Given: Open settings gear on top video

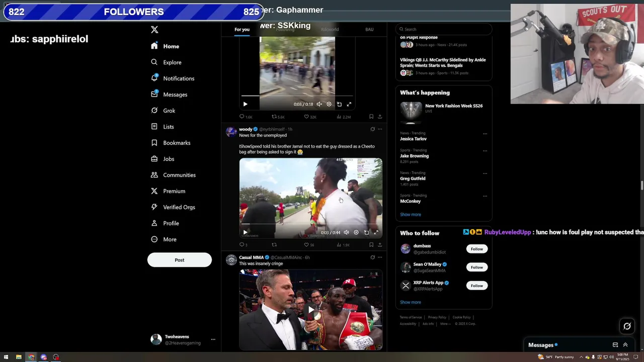Looking at the screenshot, I should [x=329, y=104].
